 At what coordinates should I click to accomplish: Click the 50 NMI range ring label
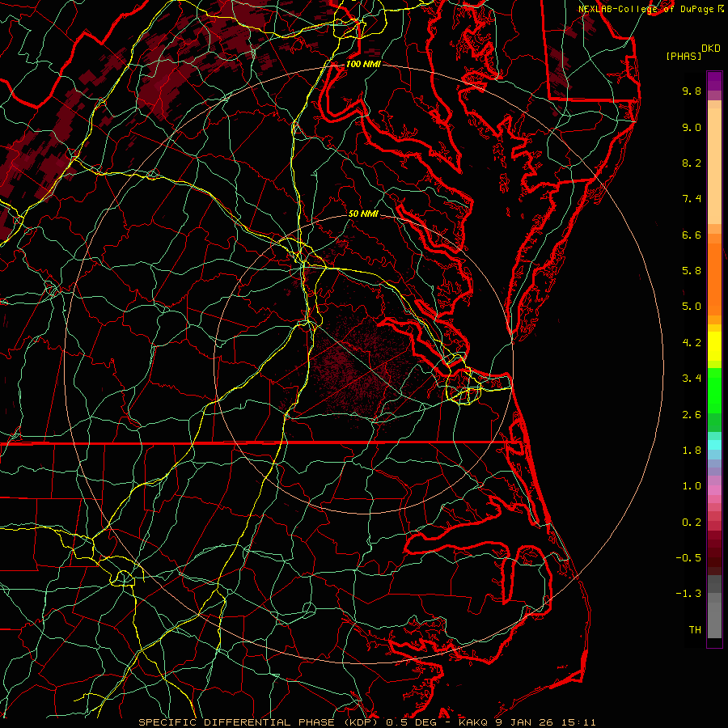363,214
